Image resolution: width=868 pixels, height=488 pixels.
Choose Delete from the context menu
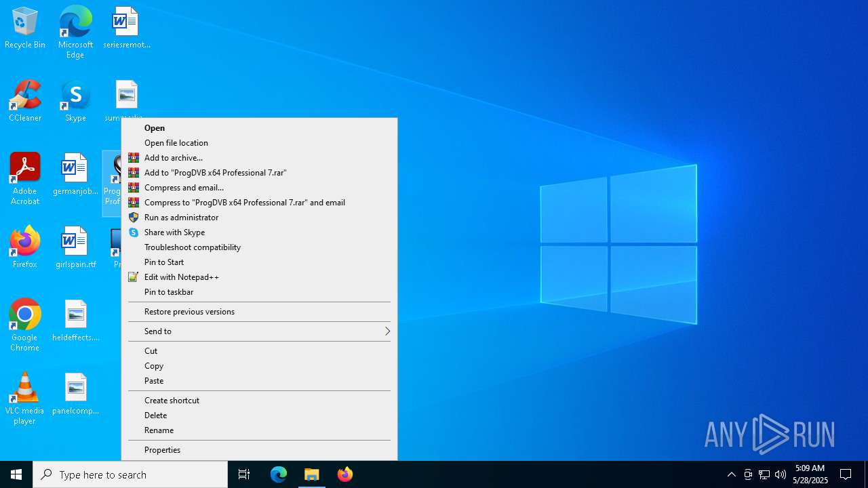tap(259, 415)
